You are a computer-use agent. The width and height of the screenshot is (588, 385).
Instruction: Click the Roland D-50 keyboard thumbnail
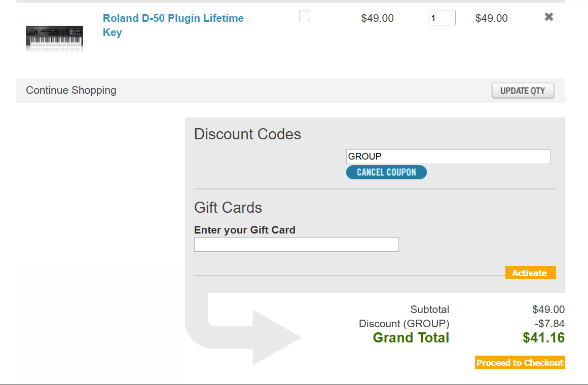pos(54,37)
